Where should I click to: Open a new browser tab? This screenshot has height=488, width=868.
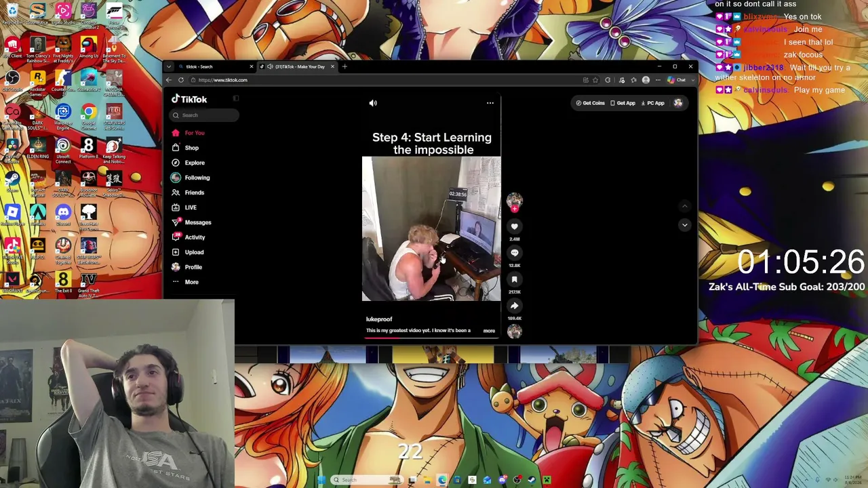(344, 66)
